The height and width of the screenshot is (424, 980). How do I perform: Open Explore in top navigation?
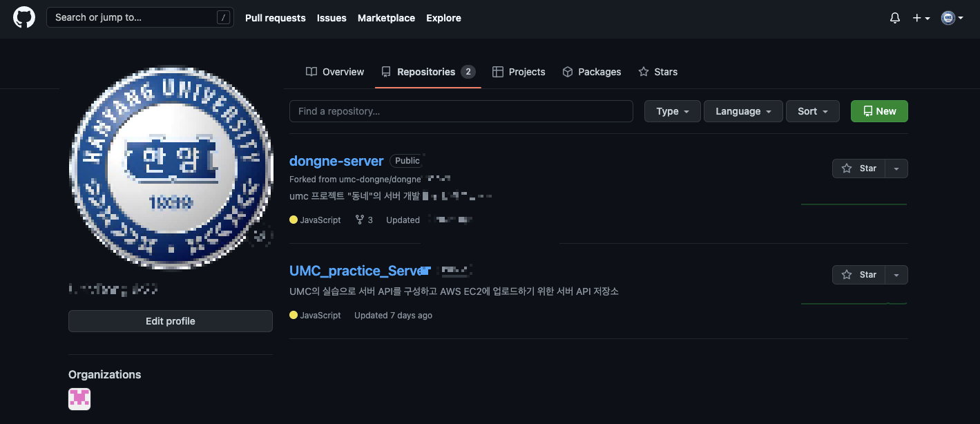click(x=443, y=18)
